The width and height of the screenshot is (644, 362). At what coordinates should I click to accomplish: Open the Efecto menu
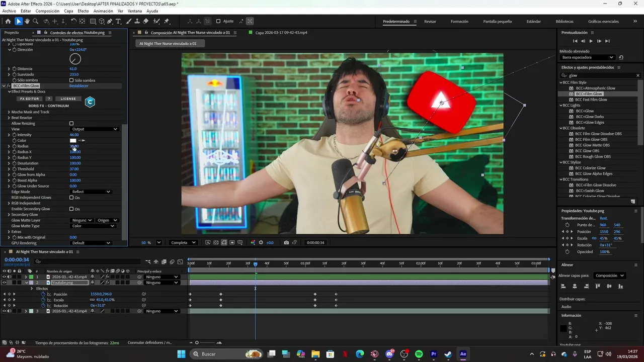[83, 11]
